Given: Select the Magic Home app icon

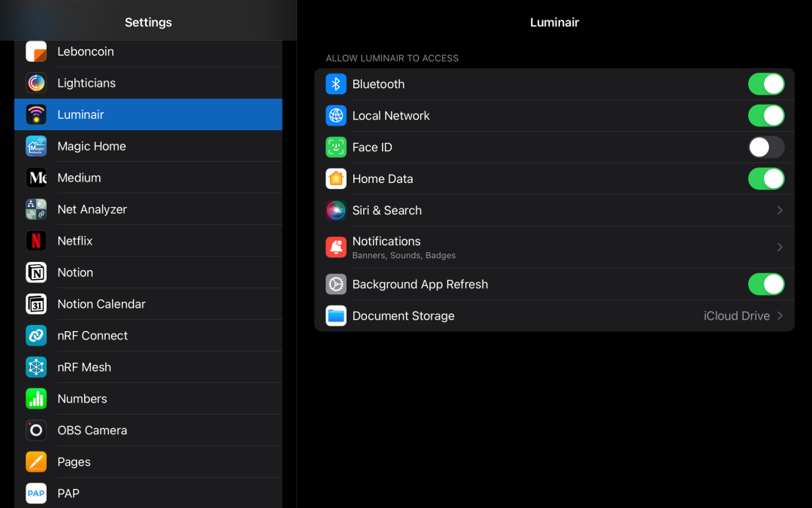Looking at the screenshot, I should click(36, 146).
